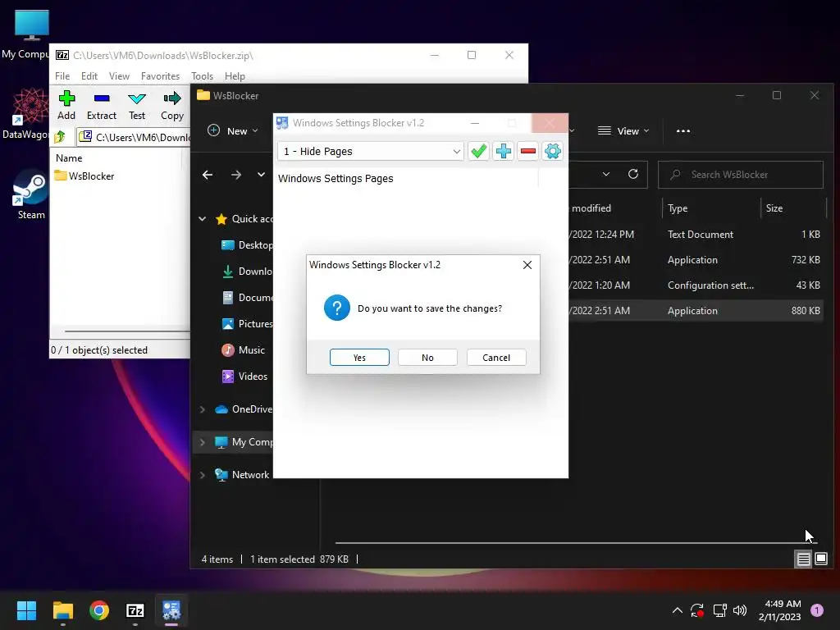This screenshot has width=840, height=630.
Task: Select the 732 KB Application row
Action: (696, 260)
